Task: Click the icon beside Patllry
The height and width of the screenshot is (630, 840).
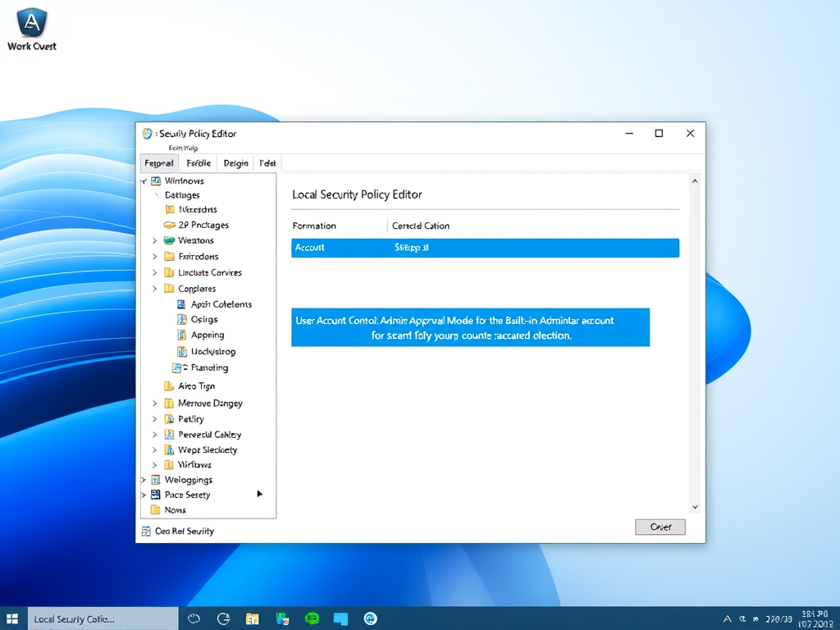Action: pyautogui.click(x=169, y=419)
